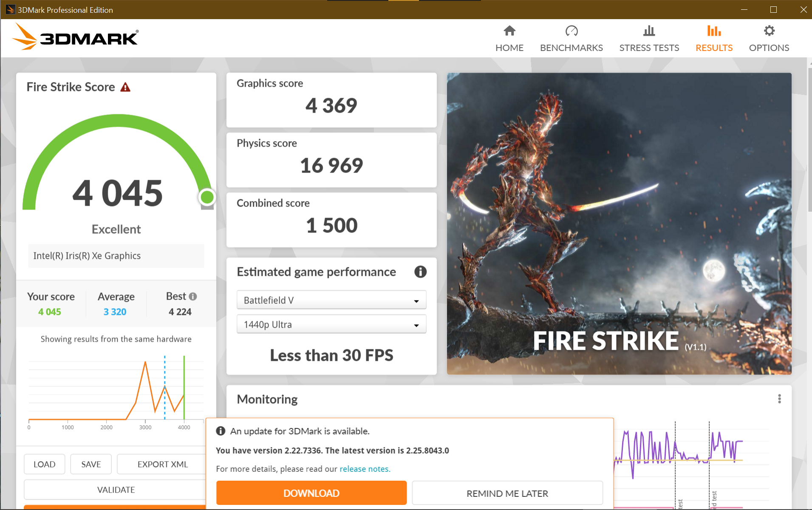
Task: Click the Excellent rating label
Action: coord(116,229)
